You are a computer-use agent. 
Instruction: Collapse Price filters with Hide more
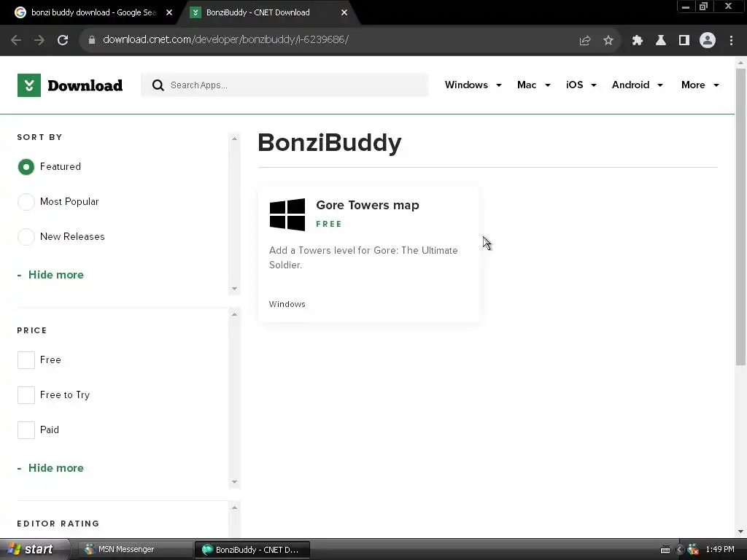50,468
